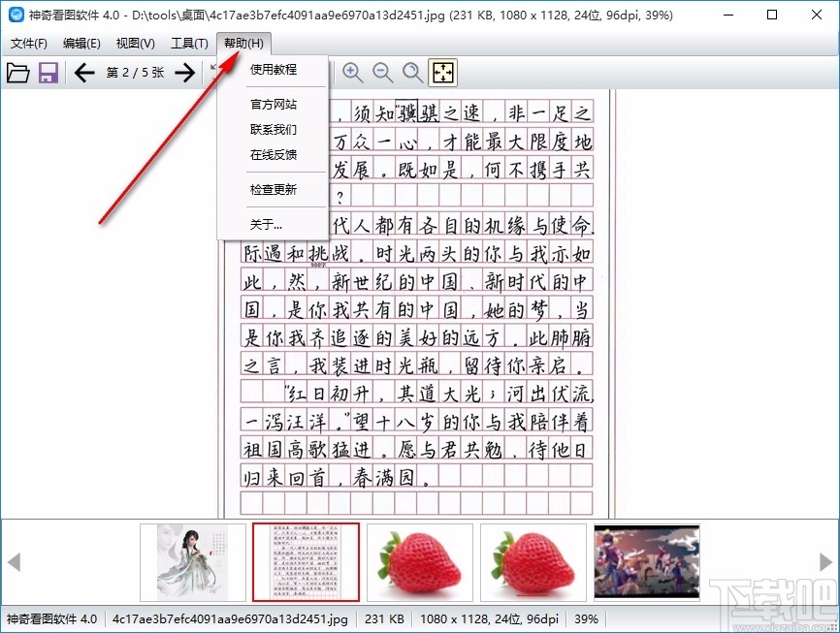Open a file using the folder icon

click(x=18, y=72)
